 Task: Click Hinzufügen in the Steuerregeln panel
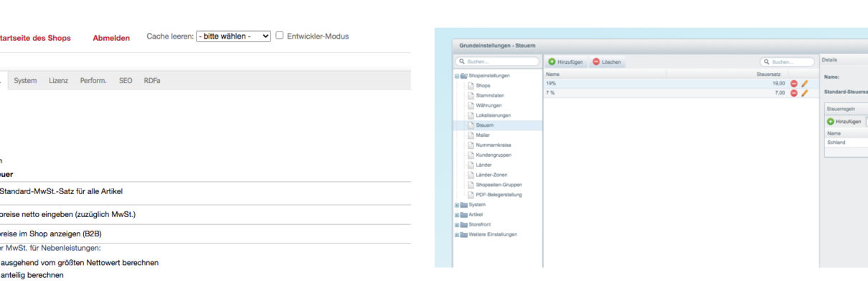844,122
